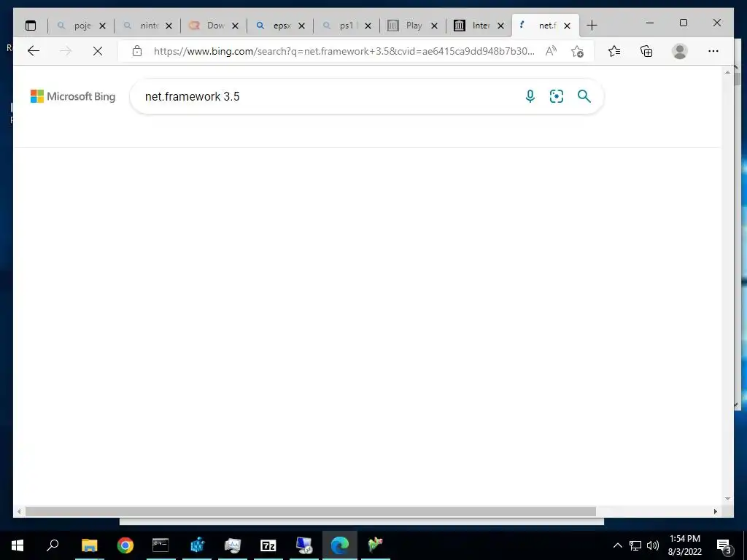
Task: Open the taskbar clock and date
Action: coord(685,545)
